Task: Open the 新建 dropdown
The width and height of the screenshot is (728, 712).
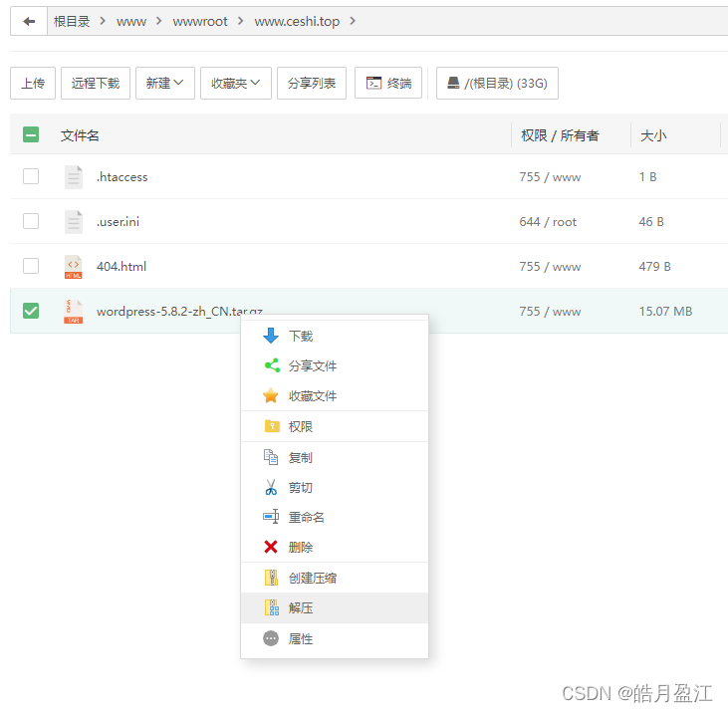Action: (165, 83)
